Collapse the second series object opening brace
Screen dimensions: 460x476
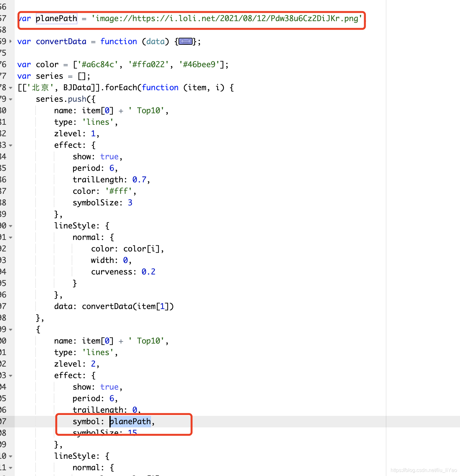click(11, 330)
